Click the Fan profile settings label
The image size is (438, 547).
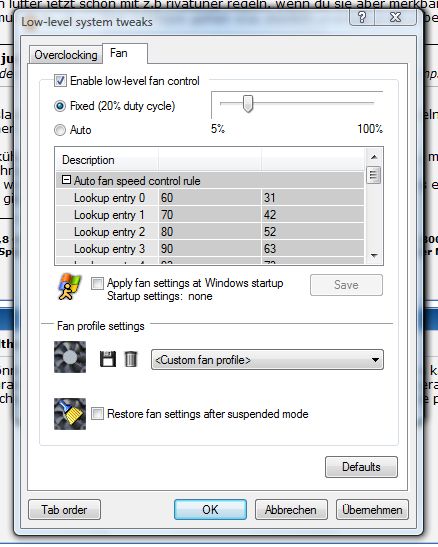[101, 326]
